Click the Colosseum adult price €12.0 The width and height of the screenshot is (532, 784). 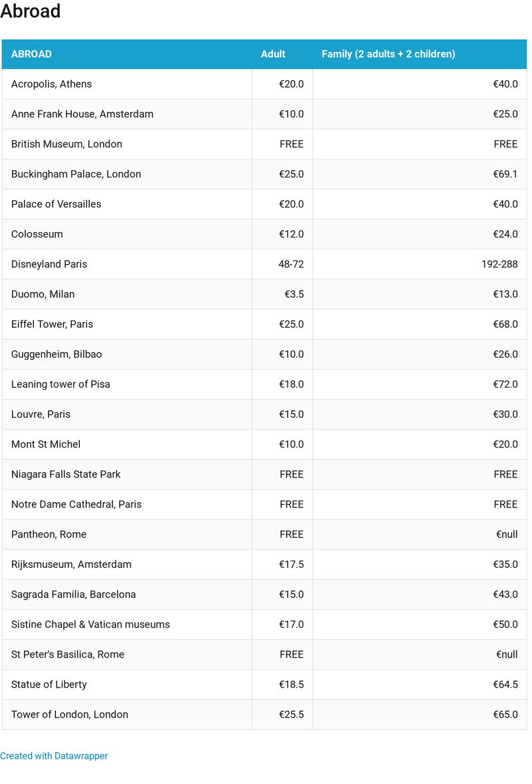pyautogui.click(x=291, y=234)
